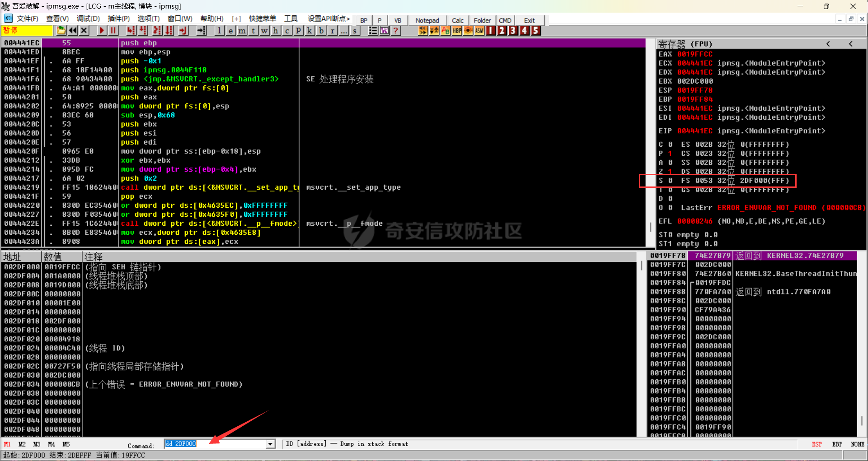Click the Trace Over toolbar icon
This screenshot has height=461, width=868.
(169, 31)
